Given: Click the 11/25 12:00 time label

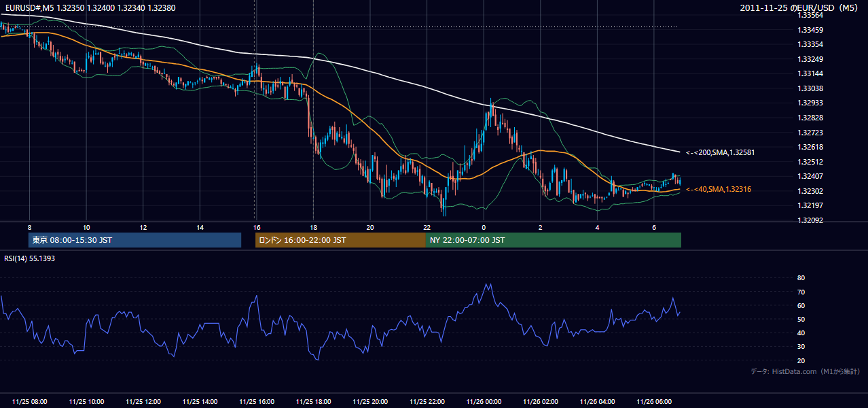Looking at the screenshot, I should tap(143, 402).
